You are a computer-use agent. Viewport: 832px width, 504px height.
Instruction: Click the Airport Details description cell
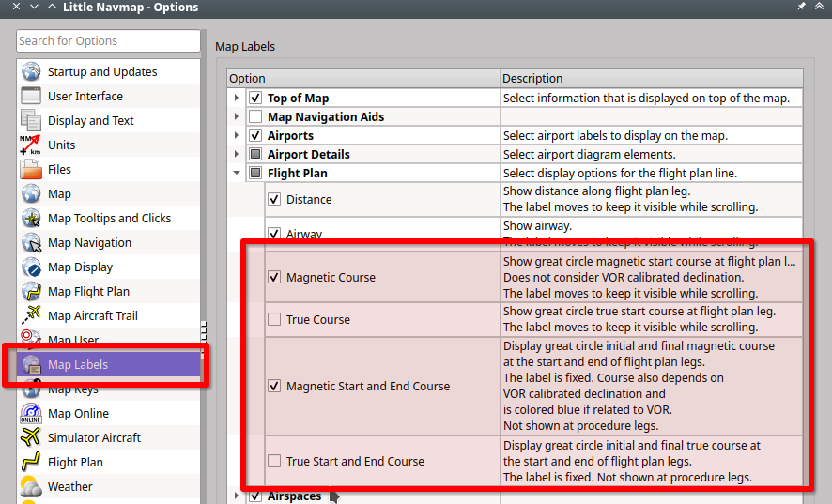(652, 154)
